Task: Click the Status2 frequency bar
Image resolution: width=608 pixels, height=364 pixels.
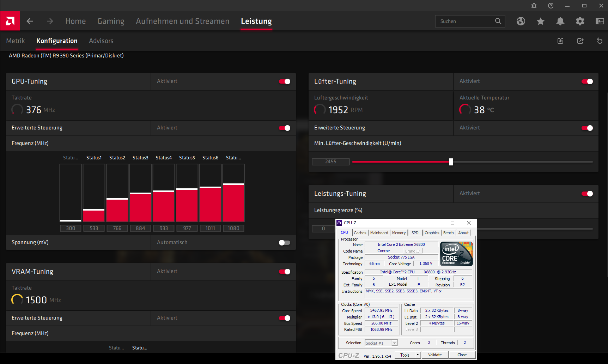Action: pos(117,193)
